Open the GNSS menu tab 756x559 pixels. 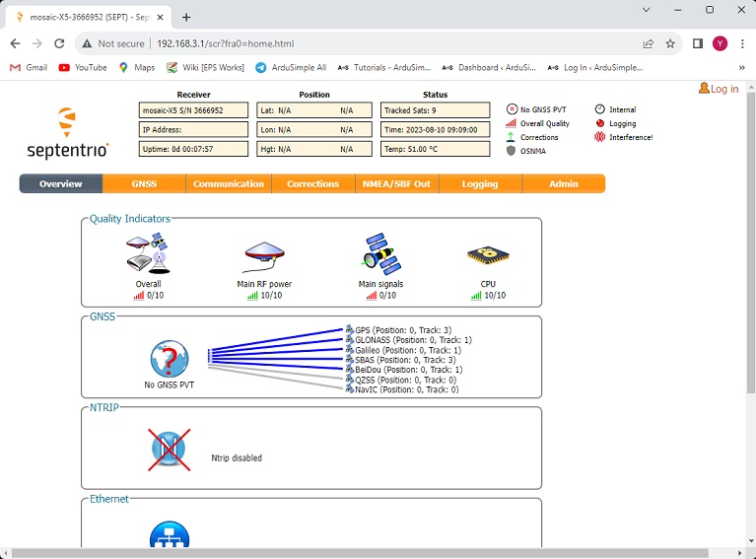[144, 183]
